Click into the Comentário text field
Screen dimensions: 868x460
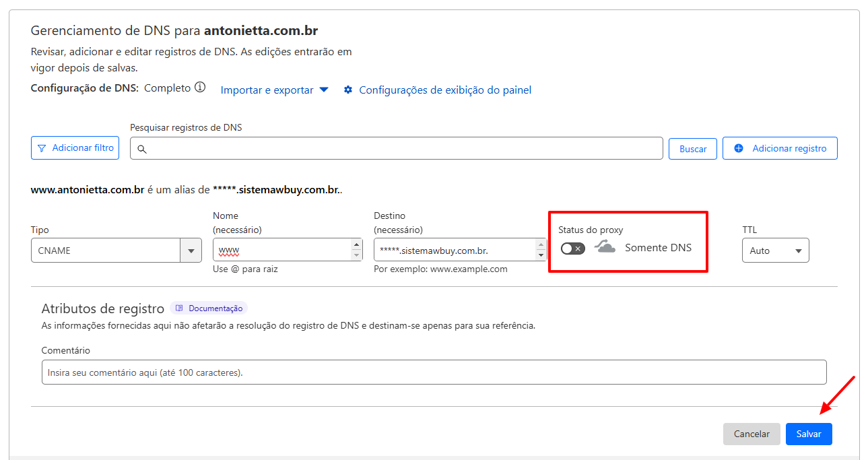(x=434, y=372)
